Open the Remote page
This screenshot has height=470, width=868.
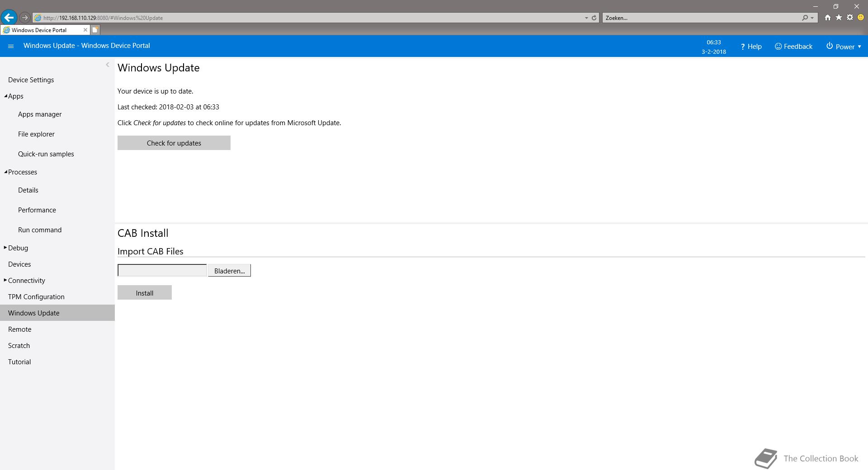coord(20,329)
